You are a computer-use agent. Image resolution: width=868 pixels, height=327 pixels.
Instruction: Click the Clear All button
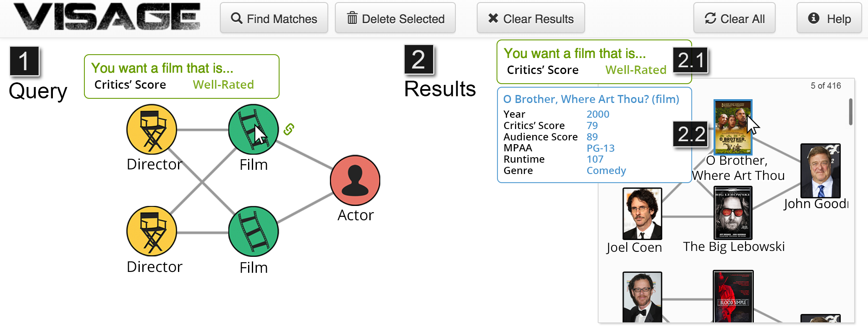[734, 18]
